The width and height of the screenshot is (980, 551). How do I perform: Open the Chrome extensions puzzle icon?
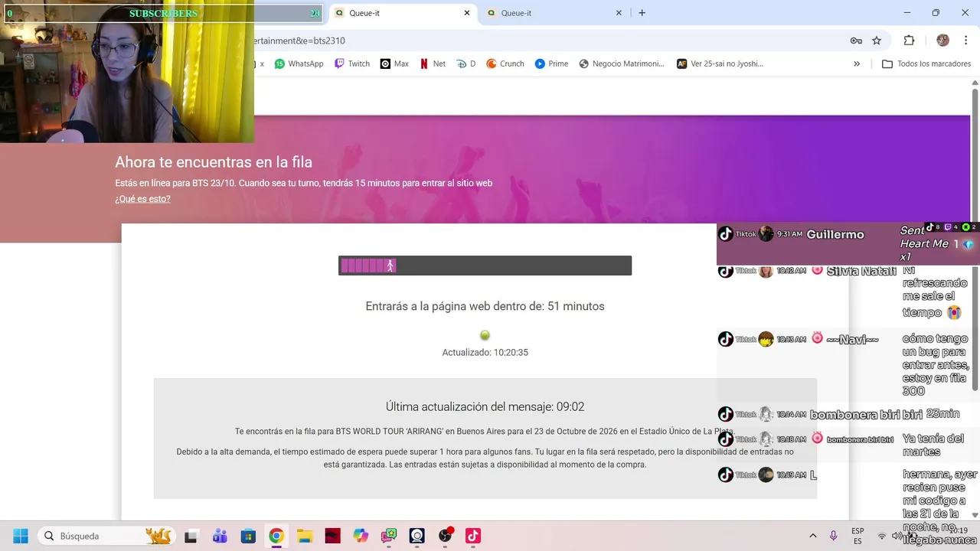(910, 41)
